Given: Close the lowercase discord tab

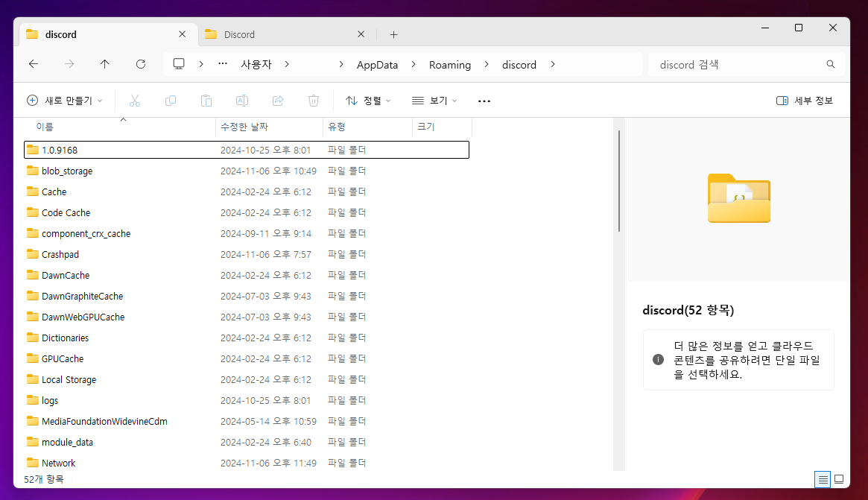Looking at the screenshot, I should point(182,34).
